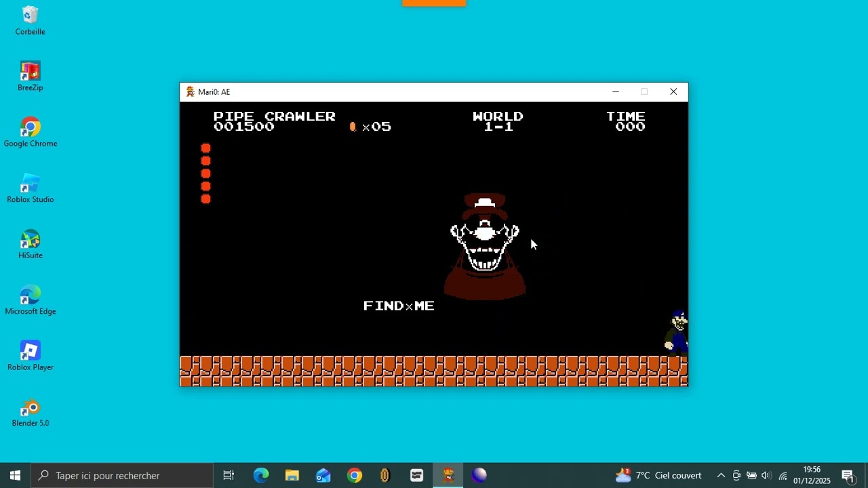Image resolution: width=868 pixels, height=488 pixels.
Task: Show hidden system tray icons
Action: [721, 476]
